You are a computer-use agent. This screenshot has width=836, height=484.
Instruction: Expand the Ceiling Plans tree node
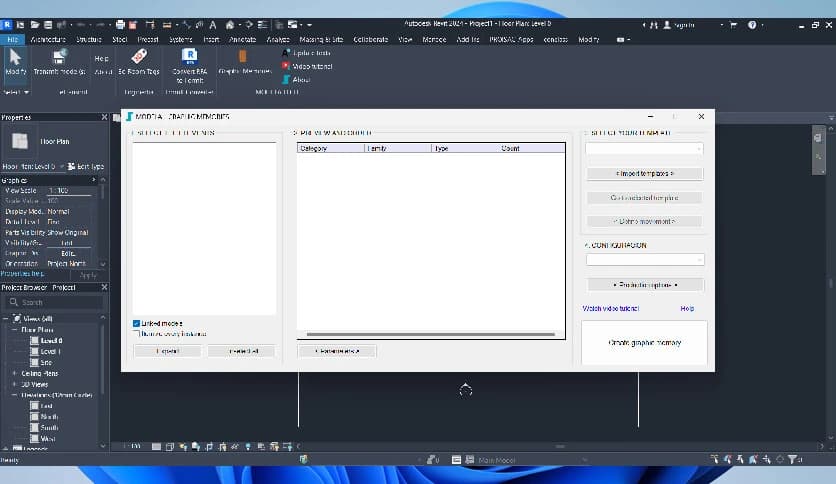tap(15, 373)
